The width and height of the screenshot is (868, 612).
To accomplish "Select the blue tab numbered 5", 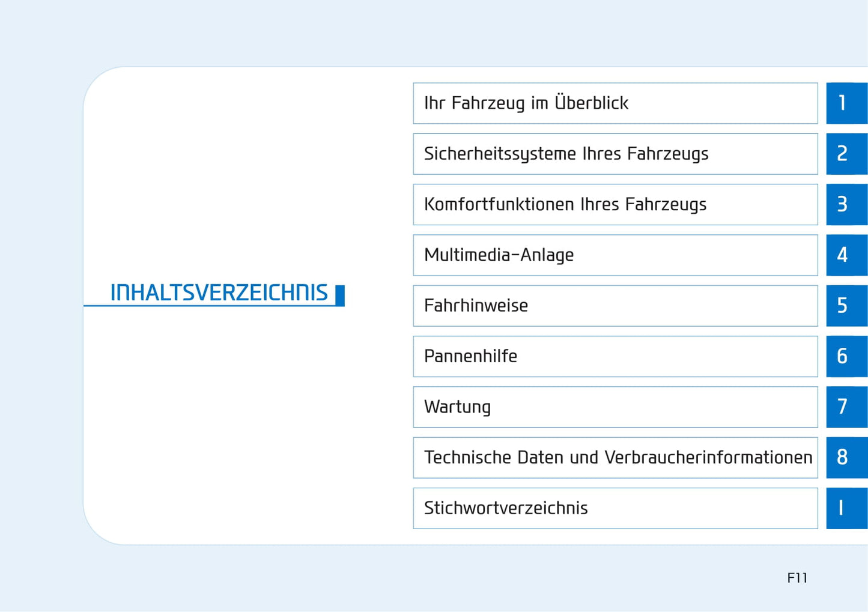I will 846,306.
